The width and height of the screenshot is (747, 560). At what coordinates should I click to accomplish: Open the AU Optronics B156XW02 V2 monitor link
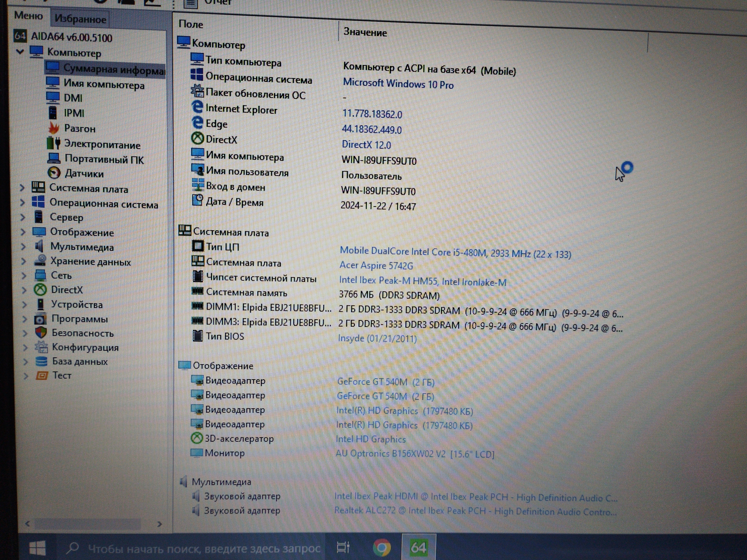coord(415,453)
